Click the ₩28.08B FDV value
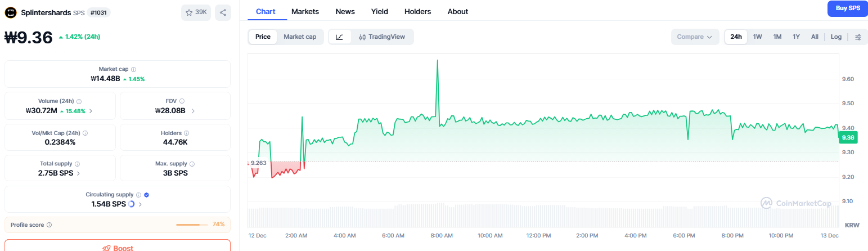 [170, 111]
